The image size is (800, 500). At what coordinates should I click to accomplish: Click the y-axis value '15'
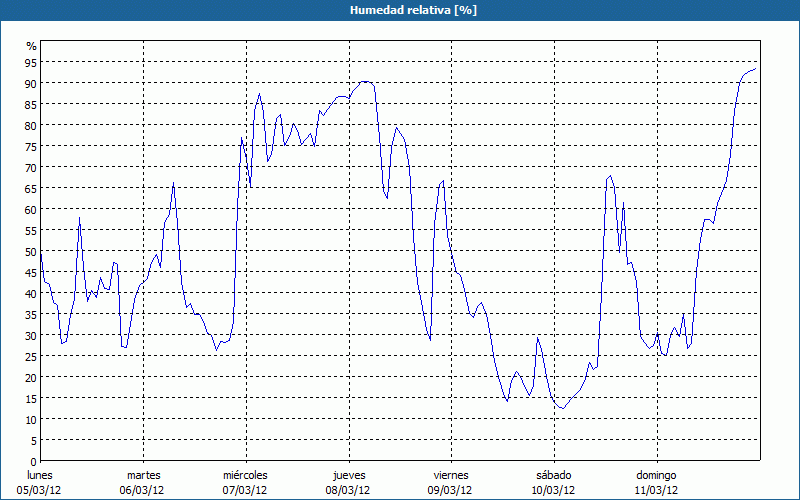click(x=31, y=399)
